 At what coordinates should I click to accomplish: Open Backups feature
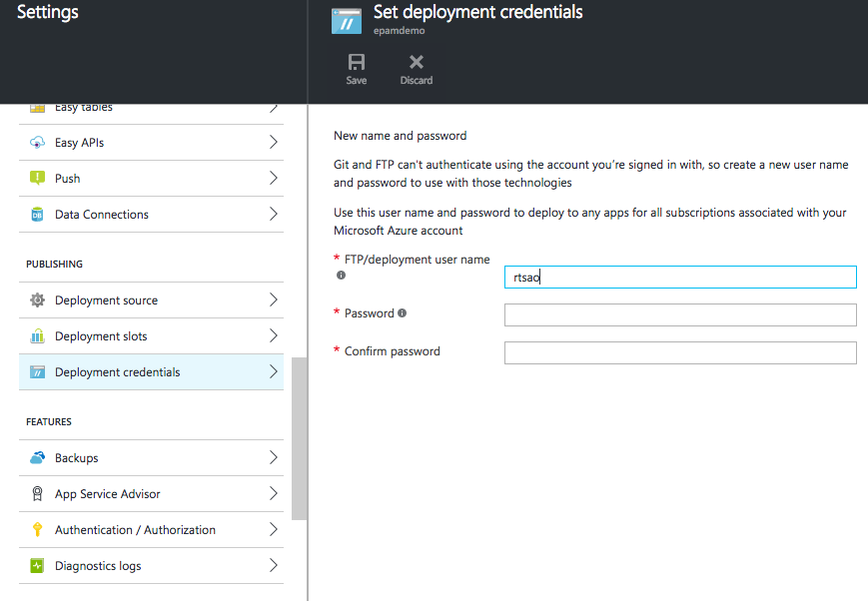click(151, 457)
